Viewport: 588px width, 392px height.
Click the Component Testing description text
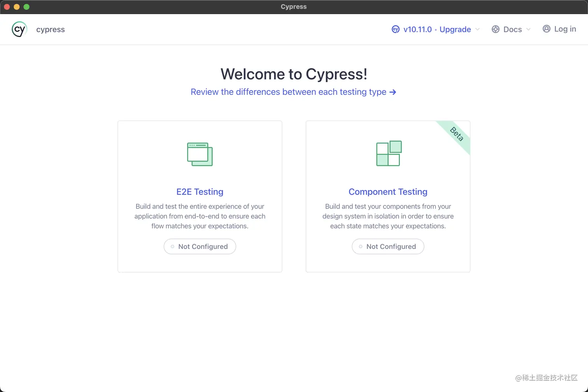click(388, 216)
